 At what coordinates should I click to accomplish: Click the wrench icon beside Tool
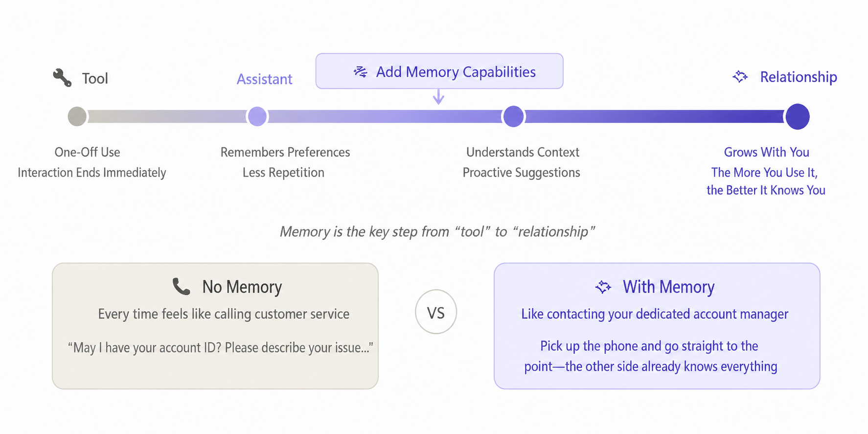tap(62, 78)
